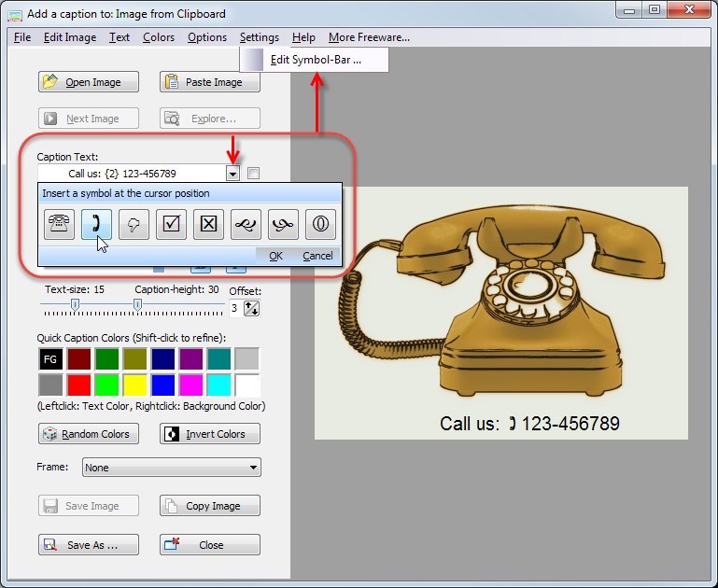Select the circled zero symbol
718x588 pixels.
(320, 224)
